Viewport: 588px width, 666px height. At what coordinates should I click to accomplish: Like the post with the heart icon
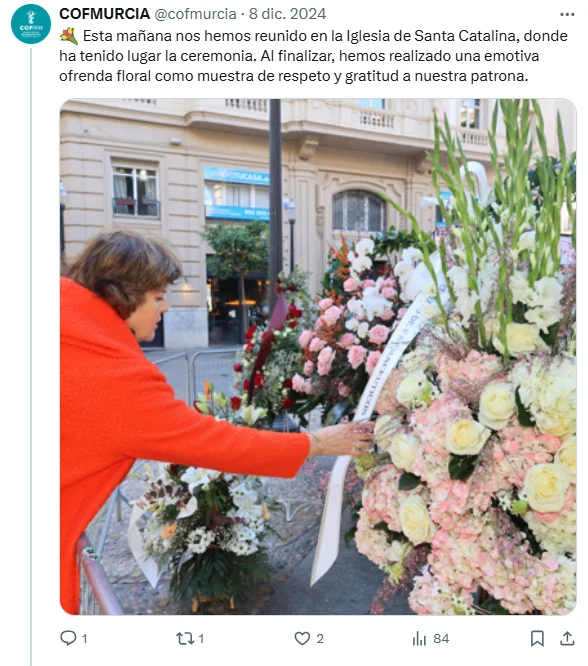tap(302, 638)
